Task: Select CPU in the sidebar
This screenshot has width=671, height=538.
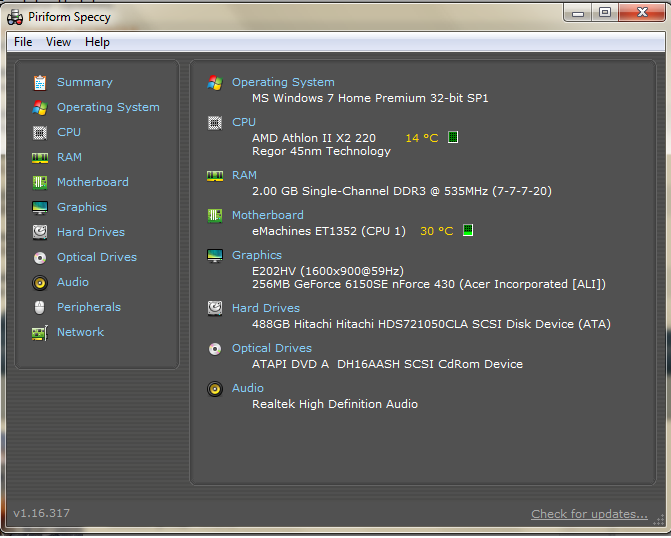Action: pyautogui.click(x=69, y=132)
